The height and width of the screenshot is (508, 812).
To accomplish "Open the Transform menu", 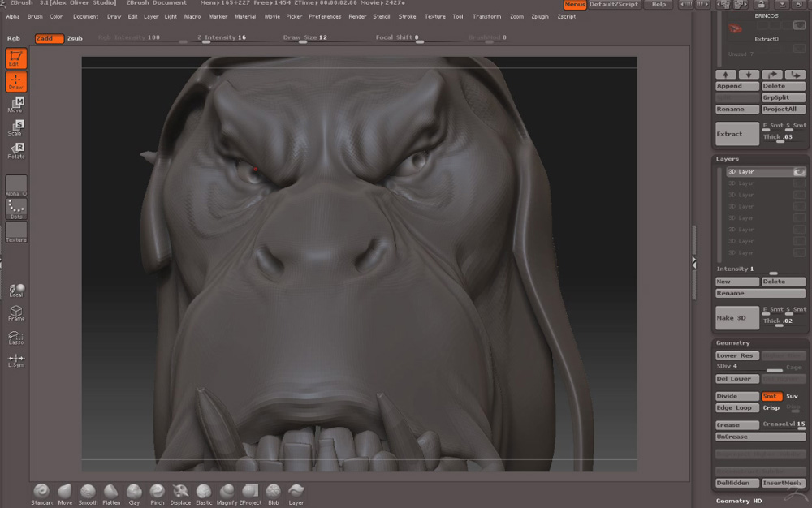I will 486,16.
